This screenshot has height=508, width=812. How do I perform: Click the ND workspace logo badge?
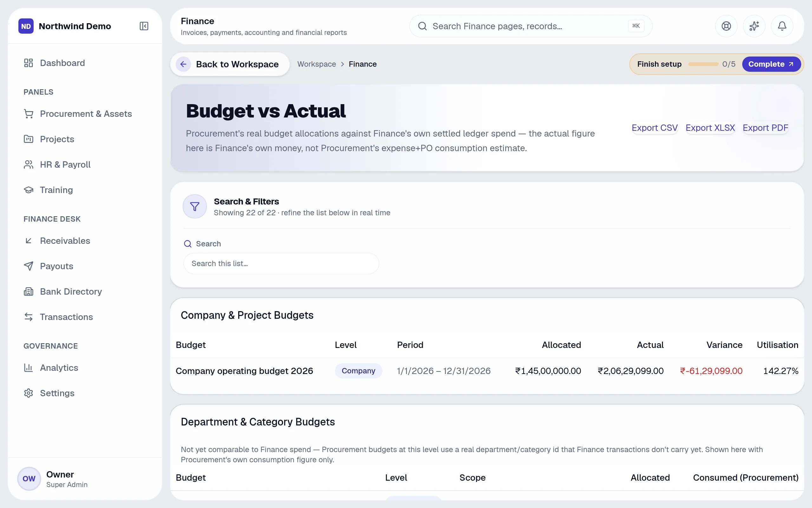coord(26,26)
